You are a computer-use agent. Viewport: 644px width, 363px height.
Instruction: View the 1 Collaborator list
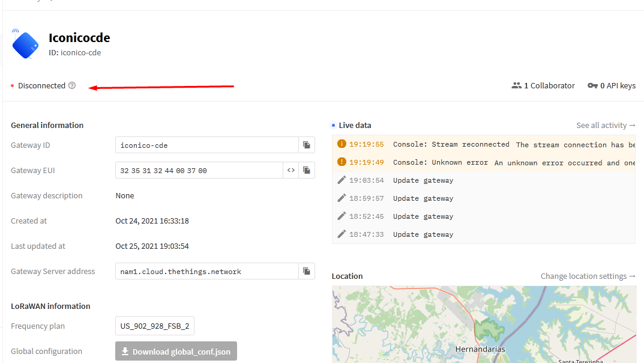point(543,85)
